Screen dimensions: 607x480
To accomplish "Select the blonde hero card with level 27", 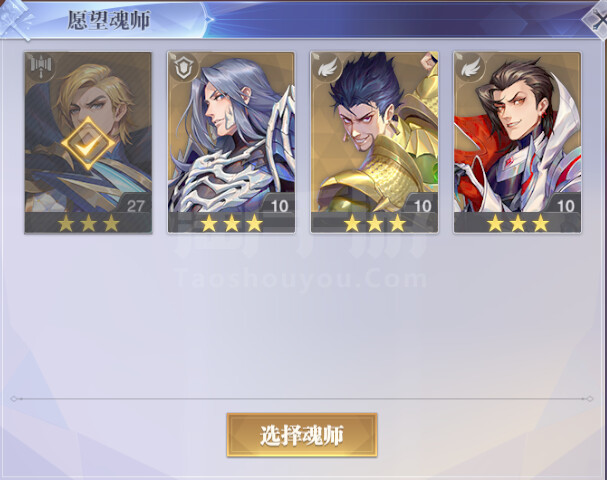I will [88, 143].
